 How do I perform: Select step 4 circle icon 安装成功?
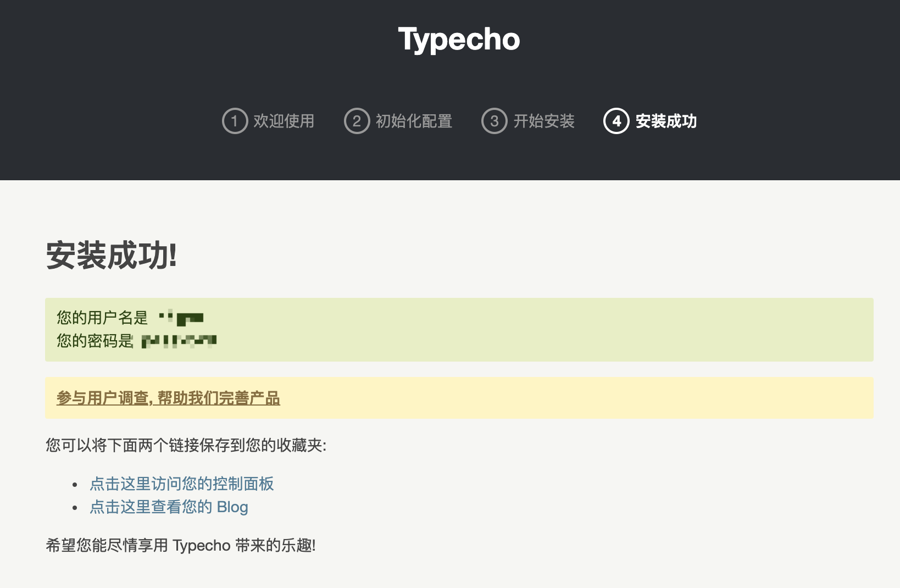click(x=616, y=121)
